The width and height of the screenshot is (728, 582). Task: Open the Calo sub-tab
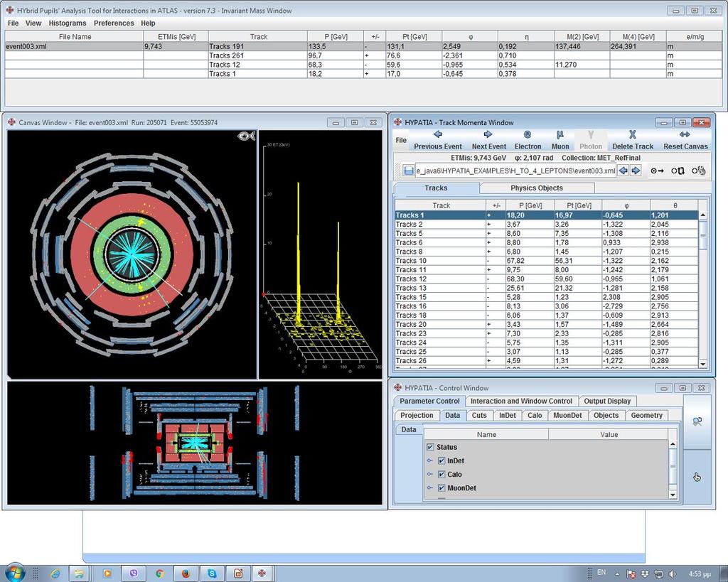click(x=535, y=416)
